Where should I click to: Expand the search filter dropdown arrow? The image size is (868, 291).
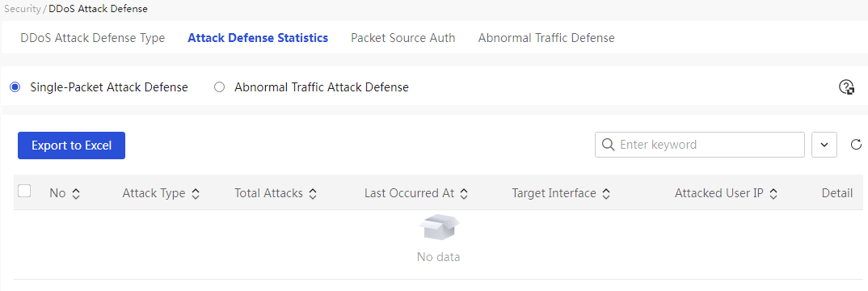click(x=824, y=145)
